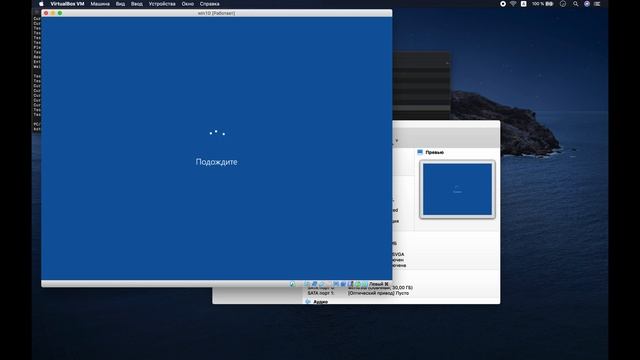Image resolution: width=640 pixels, height=360 pixels.
Task: Click the Превью section header in Manager
Action: click(x=434, y=152)
